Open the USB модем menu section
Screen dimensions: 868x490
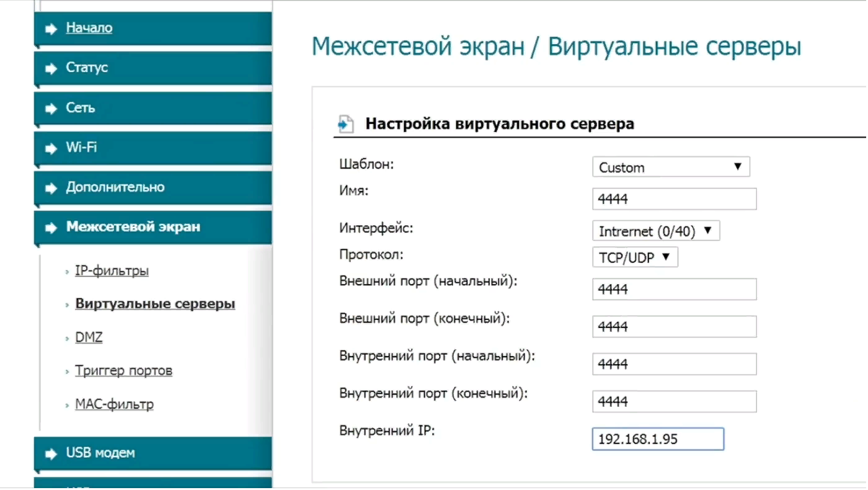point(153,453)
